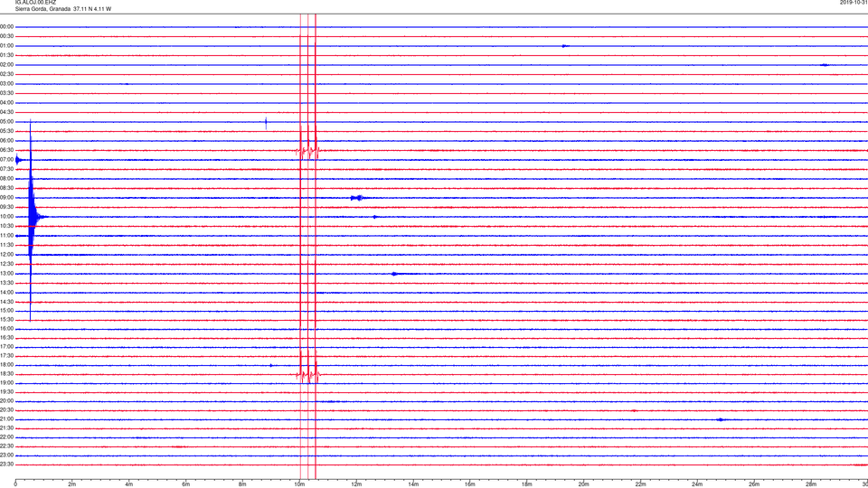This screenshot has height=488, width=868.
Task: Select the 08:00 row label
Action: 6,179
